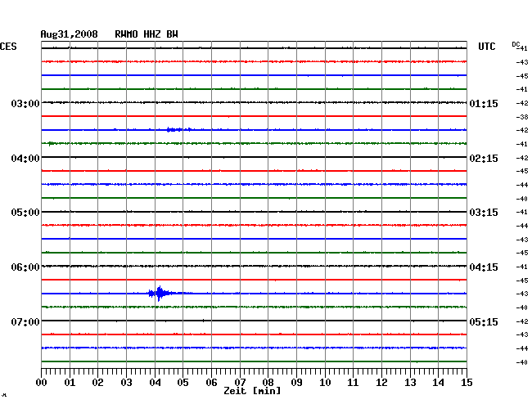Click the channel name HHZ
Image resolution: width=532 pixels, height=404 pixels.
tap(152, 34)
